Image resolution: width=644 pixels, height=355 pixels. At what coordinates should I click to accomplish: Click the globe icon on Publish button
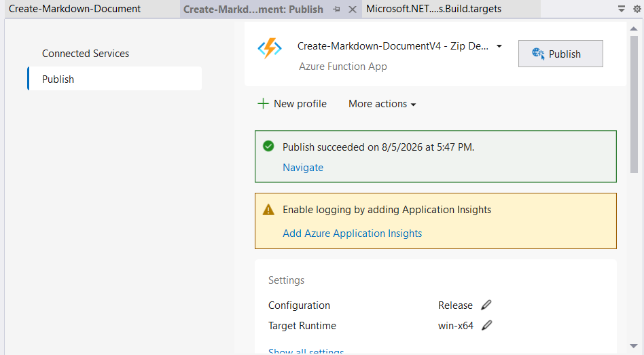click(538, 54)
